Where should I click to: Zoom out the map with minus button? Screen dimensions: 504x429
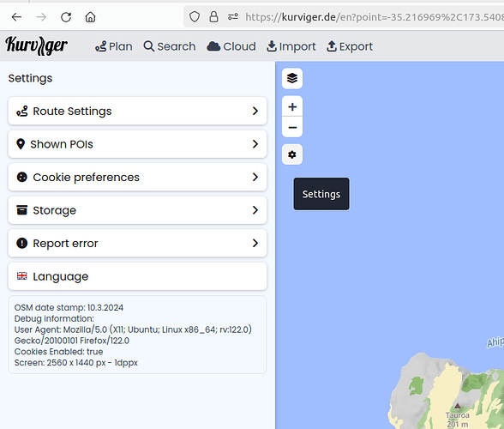(291, 127)
